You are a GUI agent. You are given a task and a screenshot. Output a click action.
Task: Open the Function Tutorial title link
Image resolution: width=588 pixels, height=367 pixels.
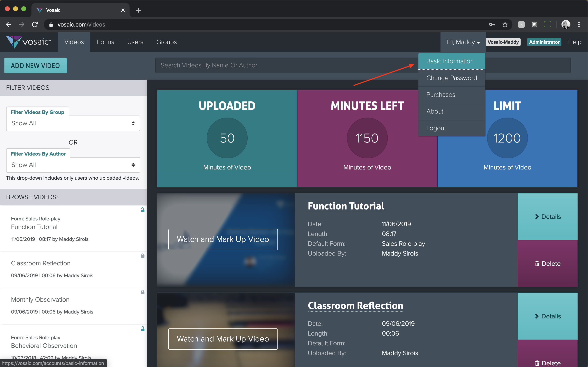point(346,206)
